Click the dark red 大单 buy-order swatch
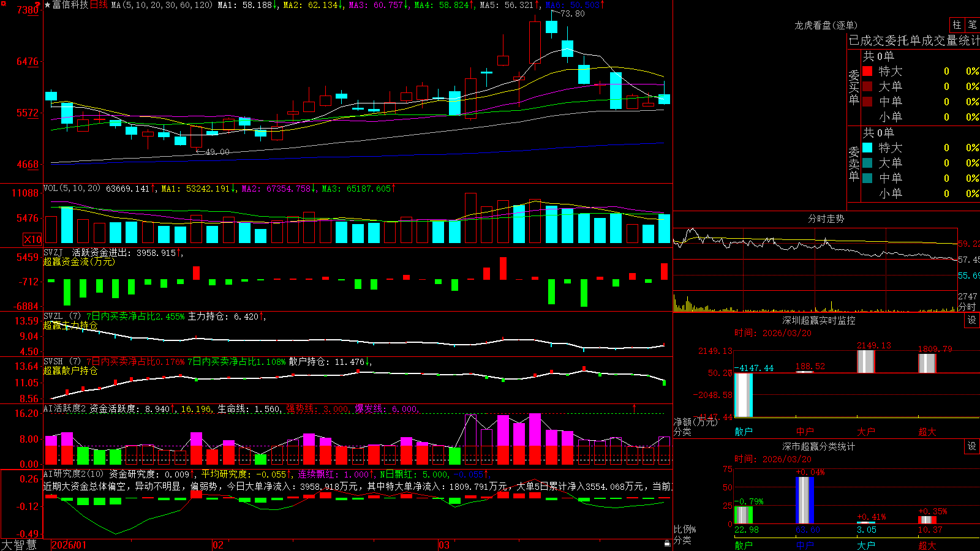Viewport: 980px width, 551px height. pyautogui.click(x=867, y=86)
